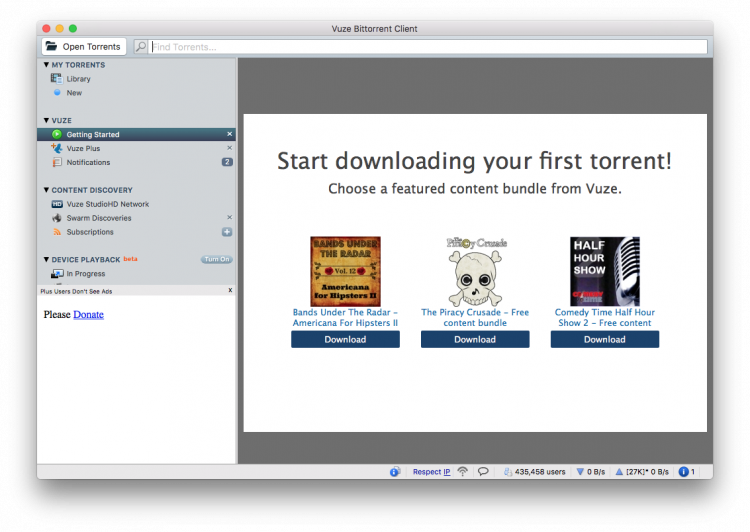Click the Vuze Plus frog icon
The height and width of the screenshot is (532, 750).
click(x=57, y=148)
